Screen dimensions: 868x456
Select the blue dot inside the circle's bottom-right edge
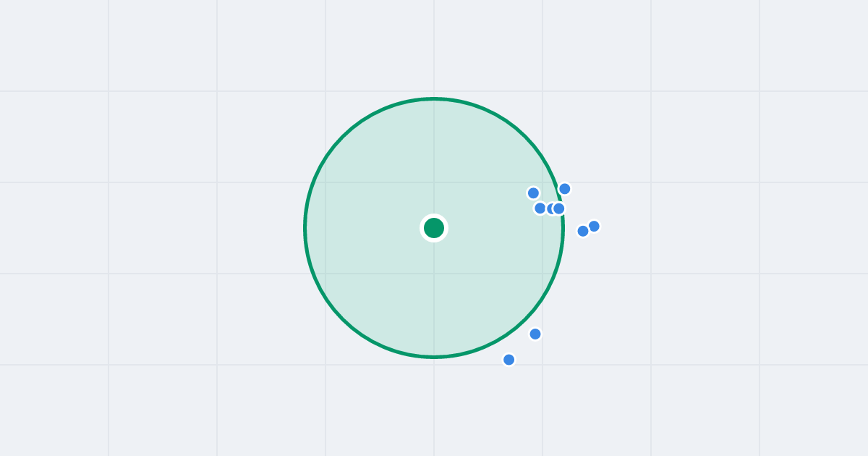535,334
